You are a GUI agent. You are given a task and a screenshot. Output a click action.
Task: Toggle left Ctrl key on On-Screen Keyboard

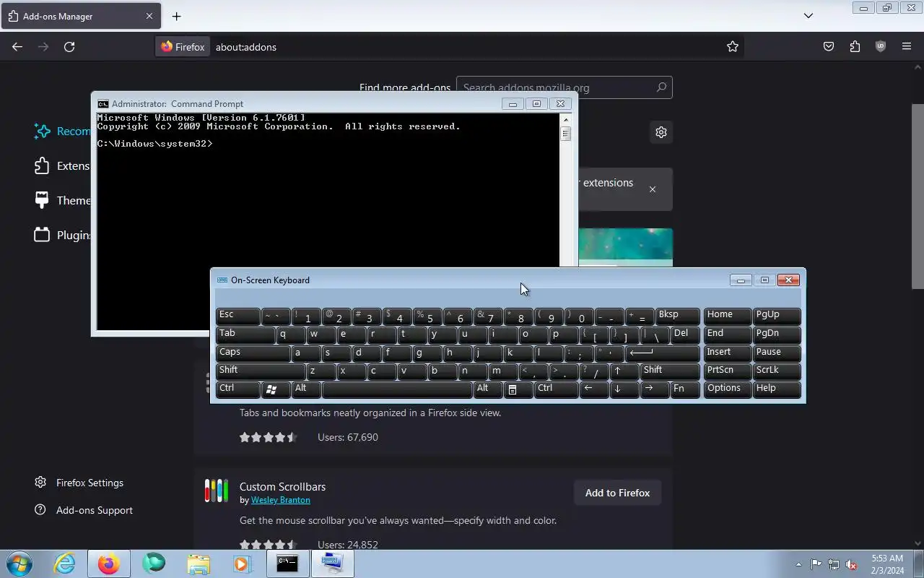pyautogui.click(x=237, y=389)
